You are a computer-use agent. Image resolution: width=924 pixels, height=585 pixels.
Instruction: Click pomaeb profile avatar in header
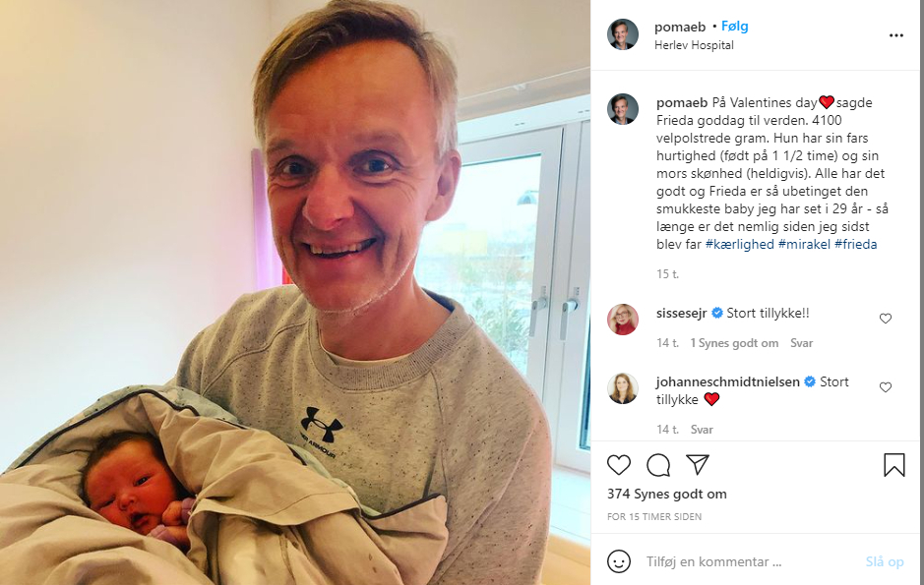(x=623, y=34)
